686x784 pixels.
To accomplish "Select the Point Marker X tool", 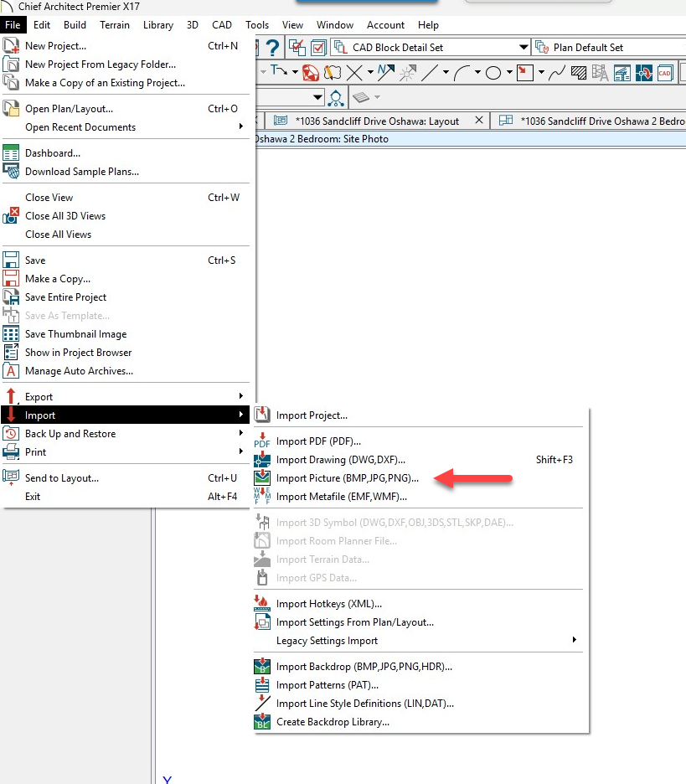I will click(354, 73).
